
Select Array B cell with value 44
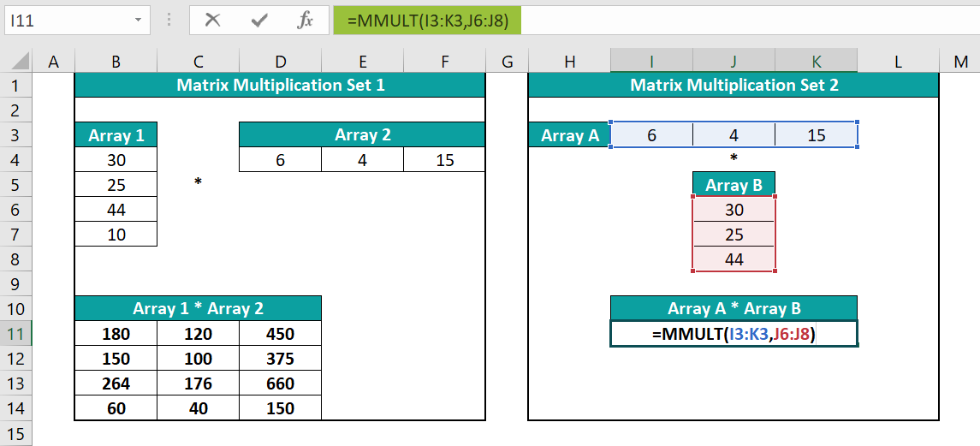coord(734,259)
